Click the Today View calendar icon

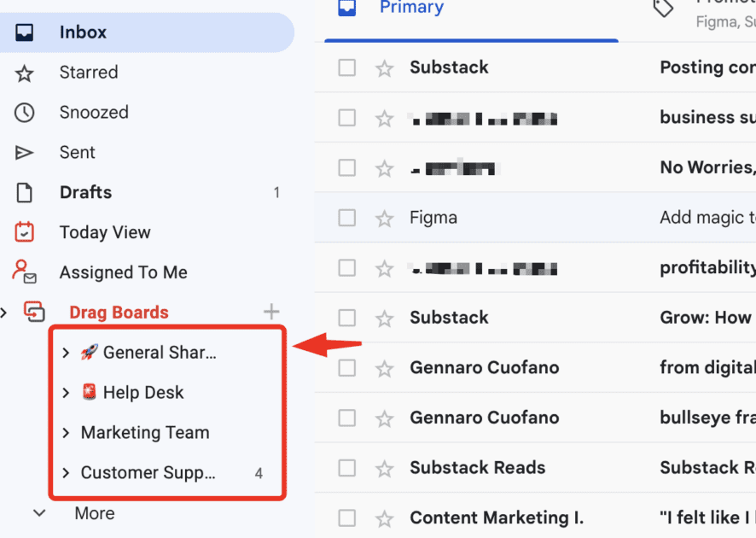[24, 232]
